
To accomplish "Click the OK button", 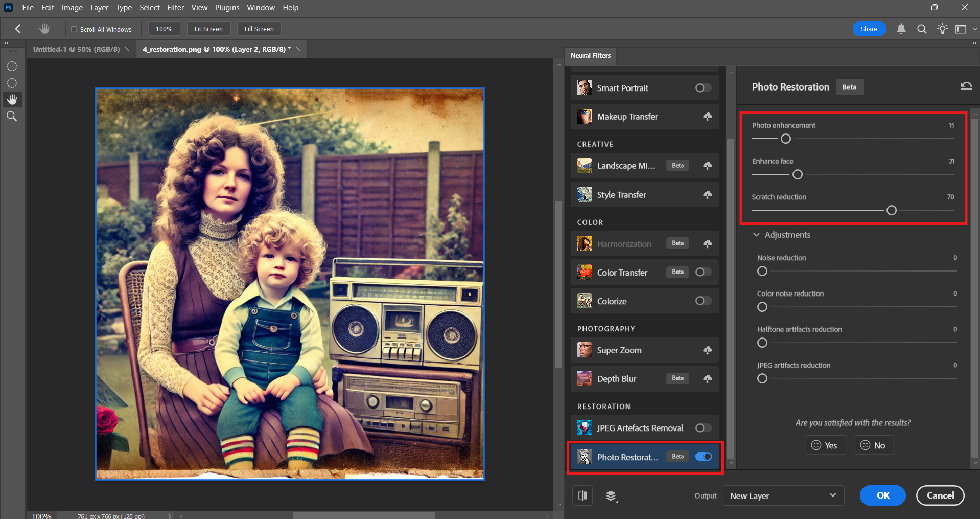I will tap(882, 495).
